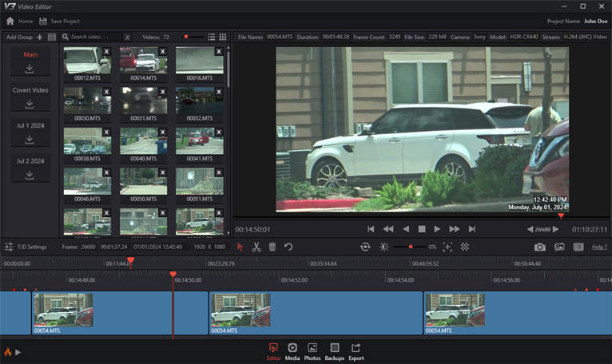Select the Main group
The height and width of the screenshot is (364, 612).
(x=30, y=54)
